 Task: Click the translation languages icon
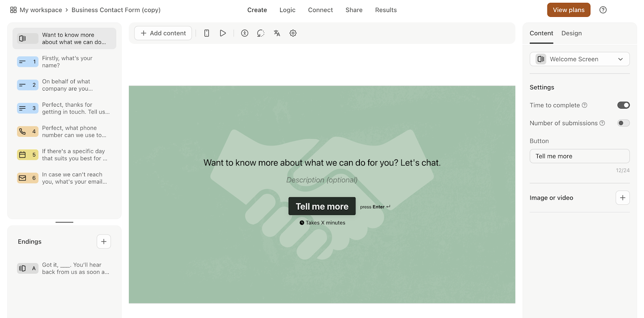pos(277,33)
